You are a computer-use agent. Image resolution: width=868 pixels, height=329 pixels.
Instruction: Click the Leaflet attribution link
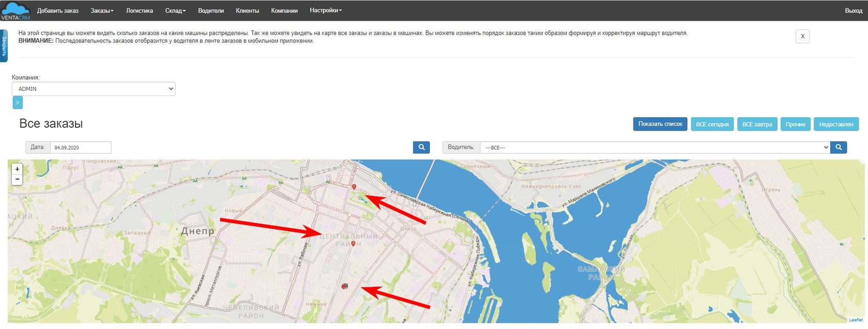tap(856, 320)
